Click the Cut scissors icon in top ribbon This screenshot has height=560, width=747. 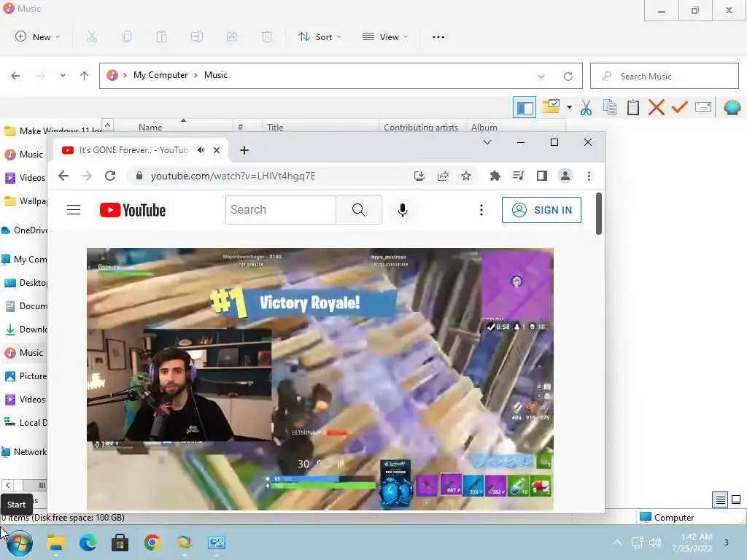[92, 36]
